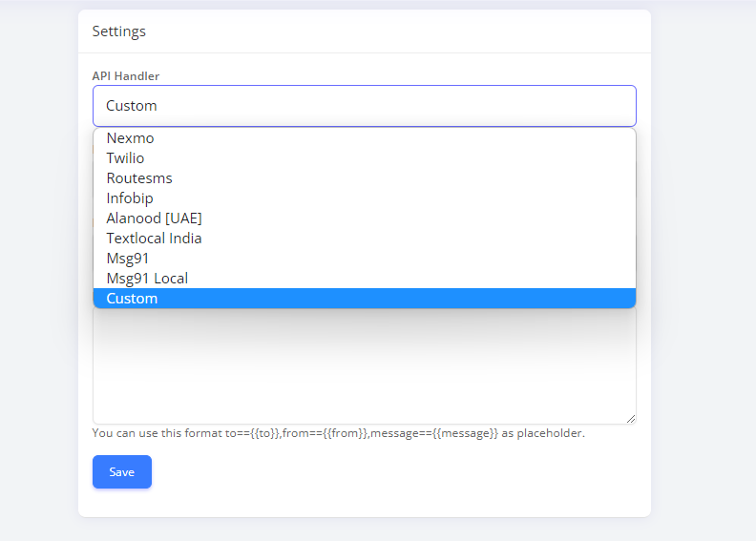Select Textlocal India option

pyautogui.click(x=364, y=239)
